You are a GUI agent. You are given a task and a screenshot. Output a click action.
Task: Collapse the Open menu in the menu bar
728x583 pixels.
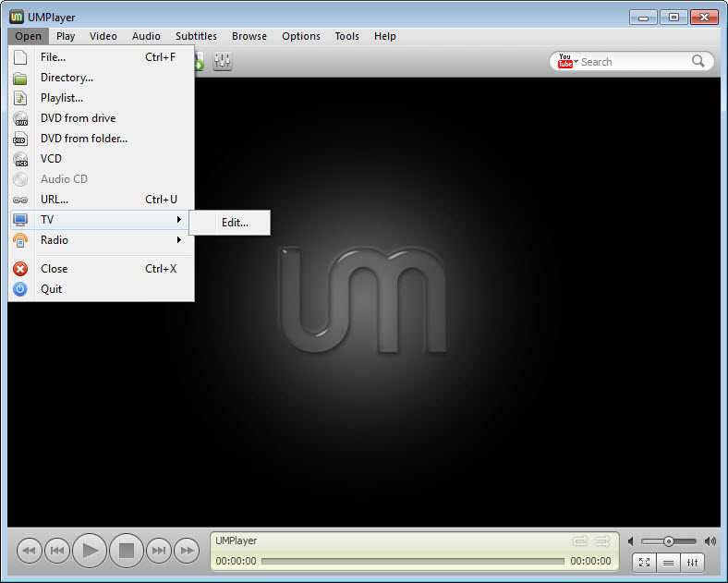[28, 36]
